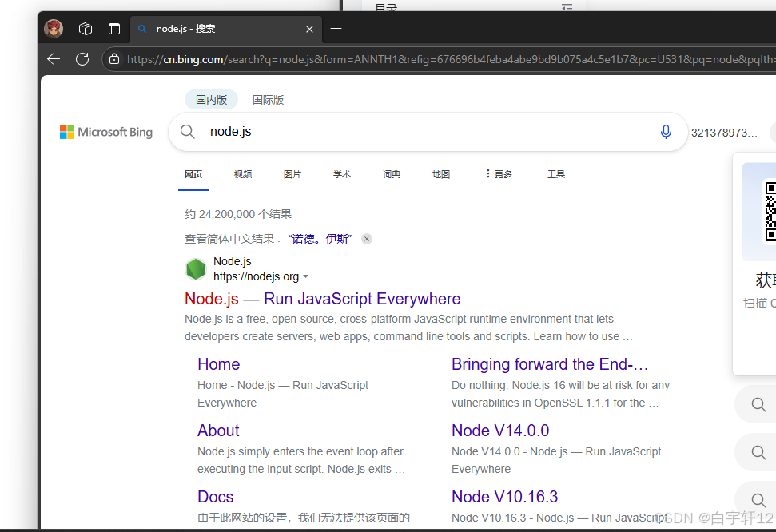Open the Home sitelink
Screen dimensions: 776x532
tap(219, 364)
